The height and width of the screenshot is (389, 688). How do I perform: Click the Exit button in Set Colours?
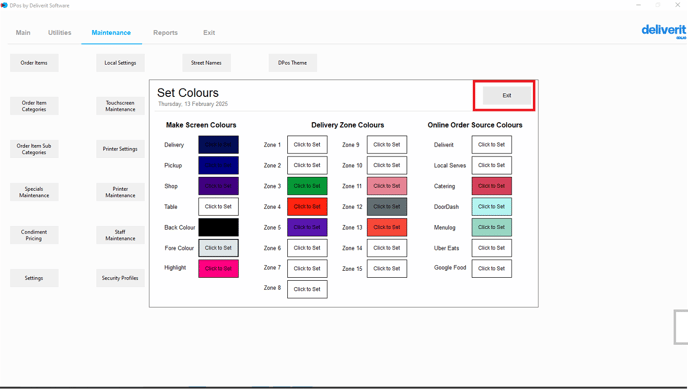pyautogui.click(x=506, y=95)
